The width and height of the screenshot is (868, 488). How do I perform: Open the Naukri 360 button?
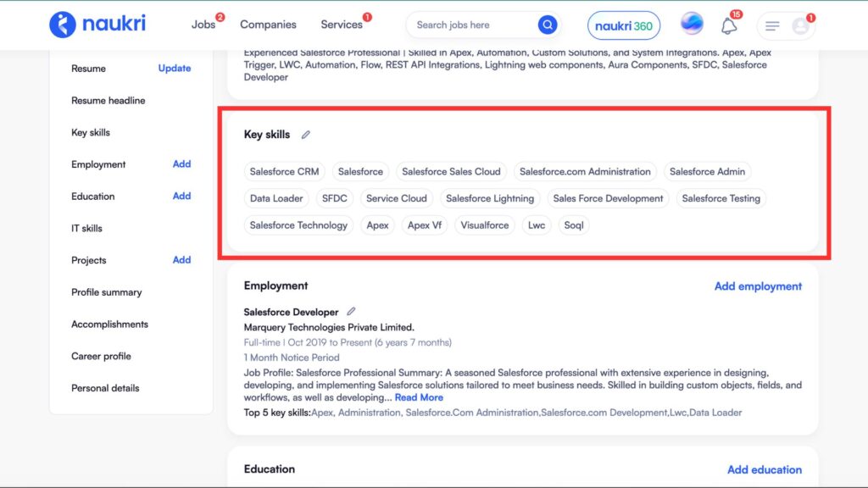624,25
